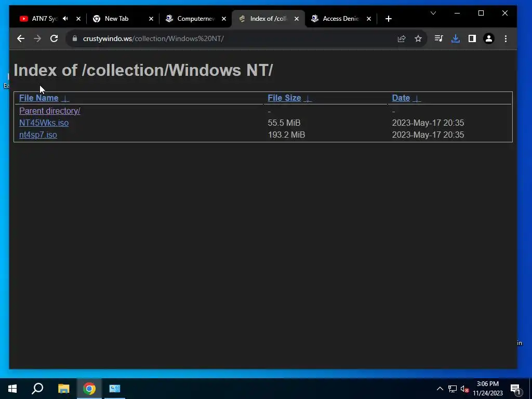Image resolution: width=532 pixels, height=399 pixels.
Task: Sort File Size descending arrow
Action: tap(308, 99)
